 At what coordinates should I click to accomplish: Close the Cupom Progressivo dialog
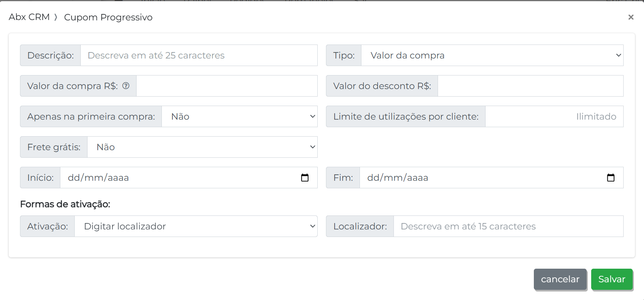(x=630, y=17)
